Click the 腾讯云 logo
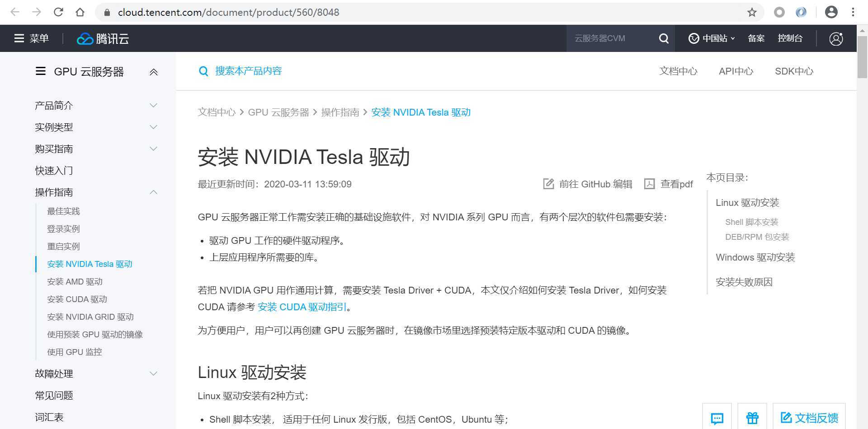868x429 pixels. (103, 39)
